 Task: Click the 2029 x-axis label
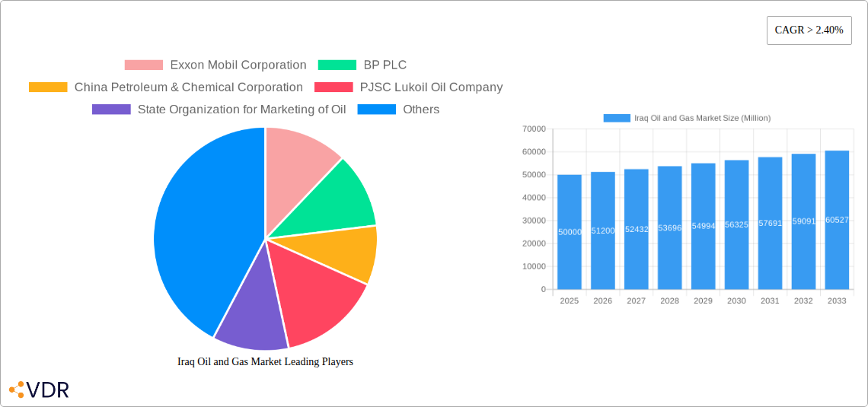tap(703, 300)
